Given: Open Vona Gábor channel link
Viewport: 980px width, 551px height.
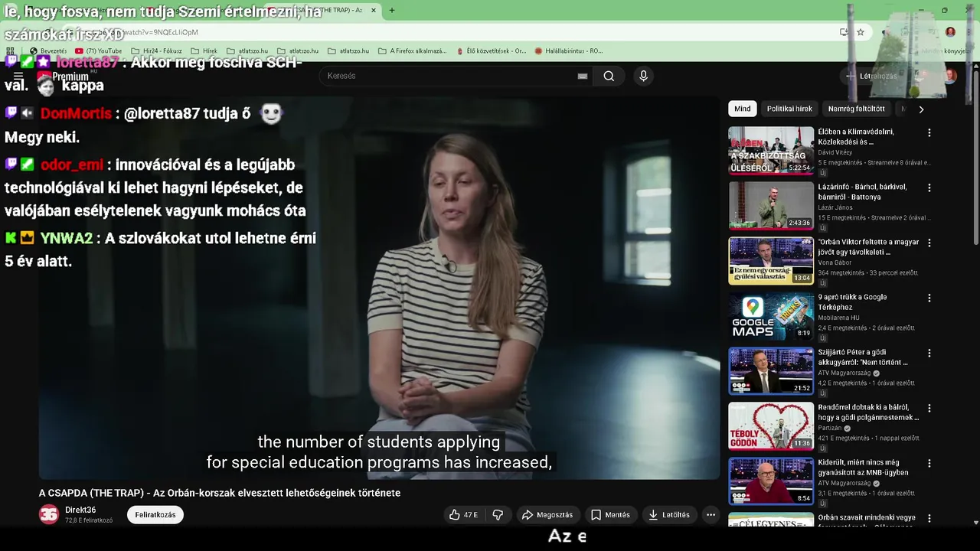Looking at the screenshot, I should pos(835,262).
